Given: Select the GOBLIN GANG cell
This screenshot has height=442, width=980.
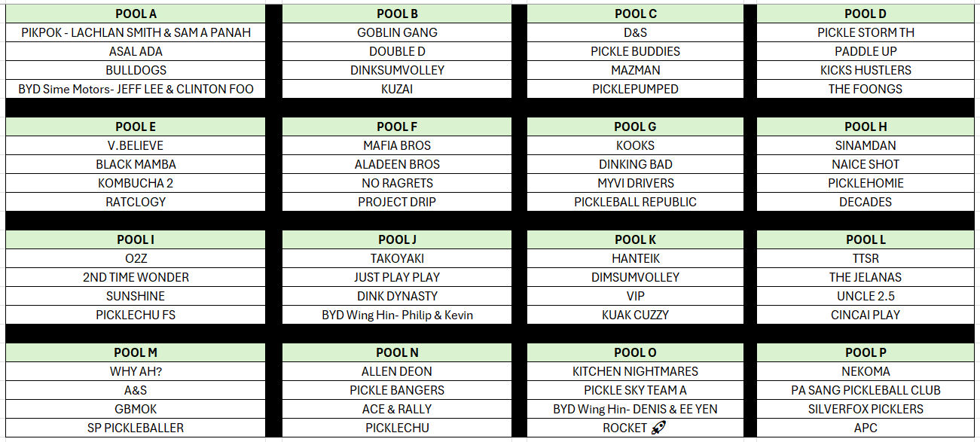Looking at the screenshot, I should click(x=397, y=32).
